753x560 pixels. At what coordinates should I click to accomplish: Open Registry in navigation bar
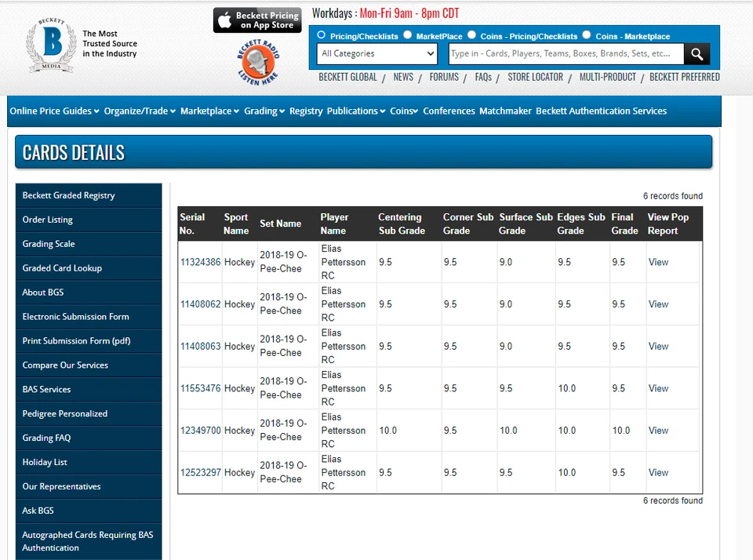306,111
